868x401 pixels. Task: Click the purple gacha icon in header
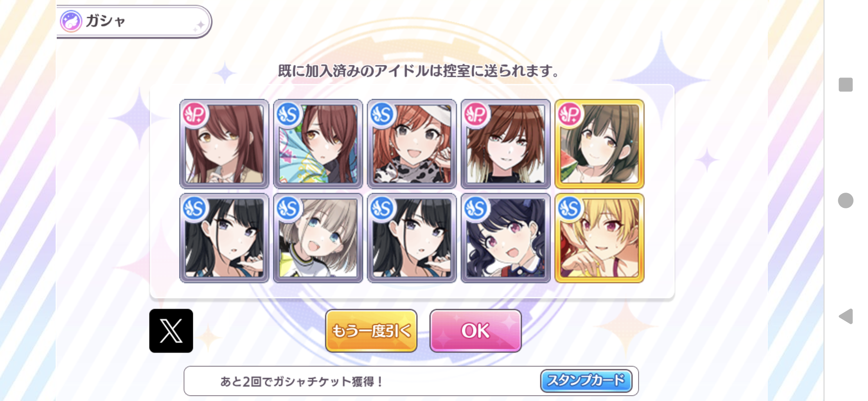(71, 21)
